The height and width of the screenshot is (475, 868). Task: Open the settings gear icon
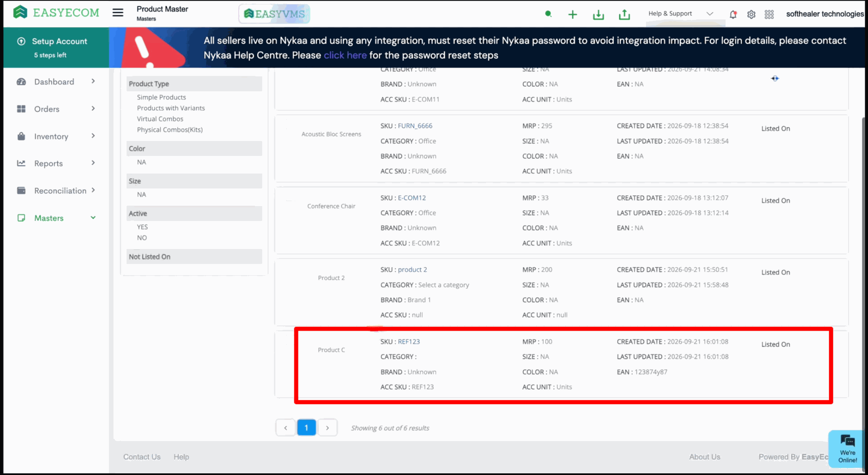[x=751, y=14]
